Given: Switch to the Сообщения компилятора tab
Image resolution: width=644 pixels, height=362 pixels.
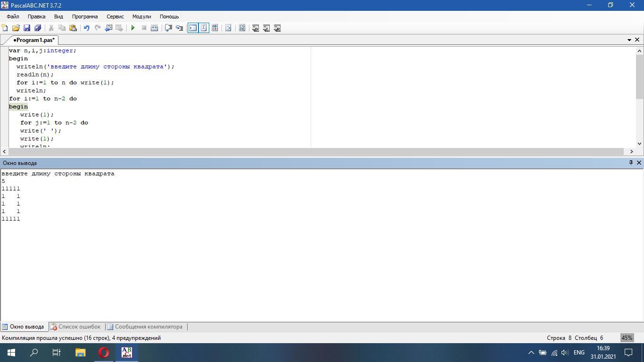Looking at the screenshot, I should click(145, 327).
